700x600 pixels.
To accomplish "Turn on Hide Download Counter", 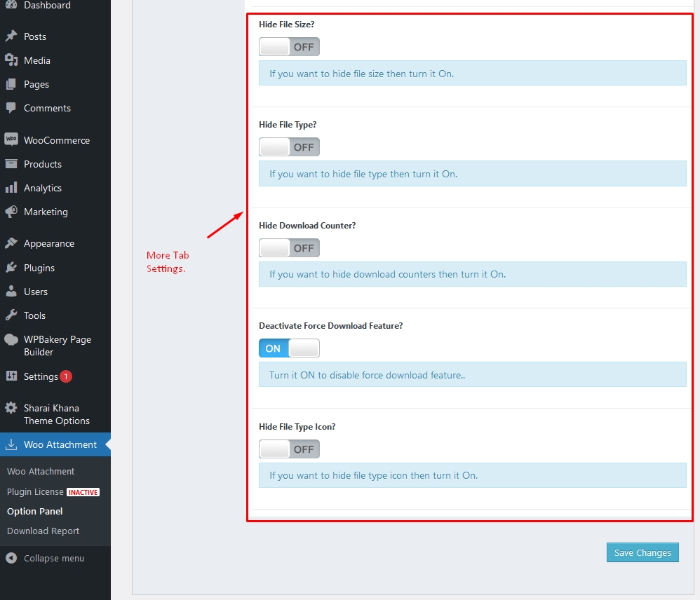I will click(x=289, y=247).
